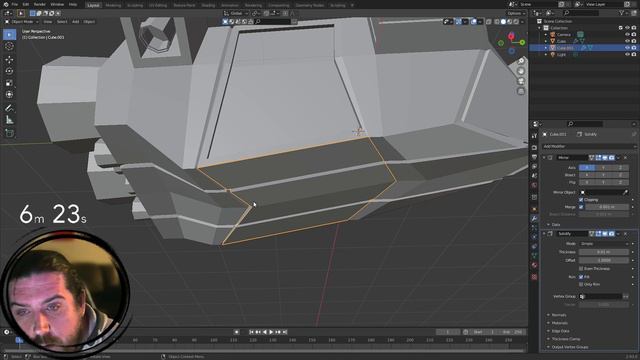Viewport: 640px width, 360px height.
Task: Click the navigation orientation gizmo
Action: (511, 43)
